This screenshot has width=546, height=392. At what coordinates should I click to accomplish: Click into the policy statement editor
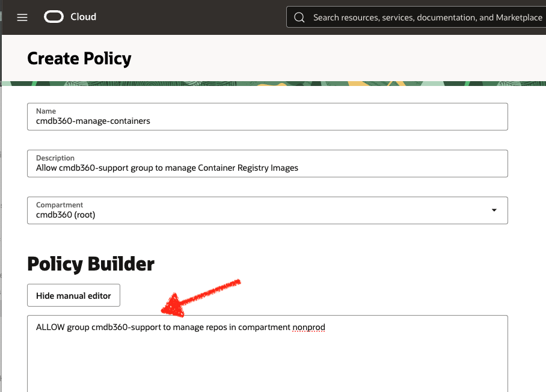point(268,354)
